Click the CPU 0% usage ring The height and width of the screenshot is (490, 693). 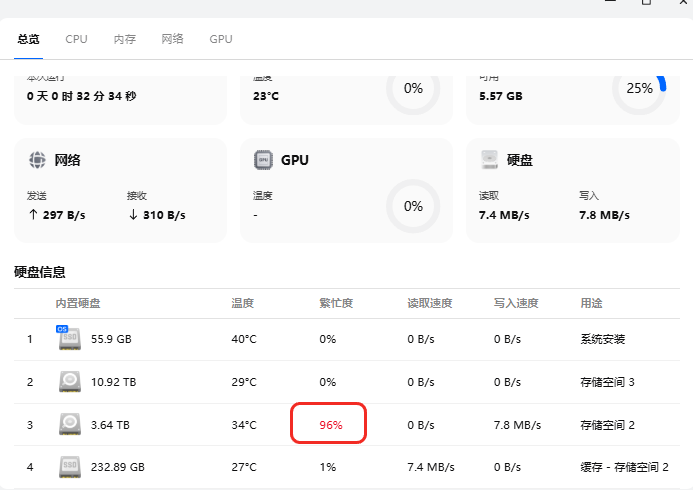point(413,88)
